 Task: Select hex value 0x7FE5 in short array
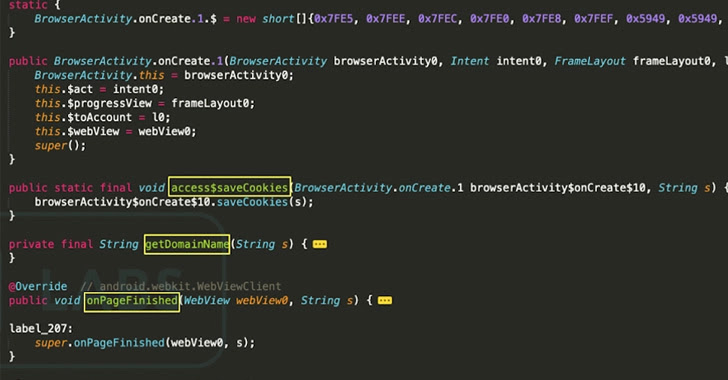333,19
